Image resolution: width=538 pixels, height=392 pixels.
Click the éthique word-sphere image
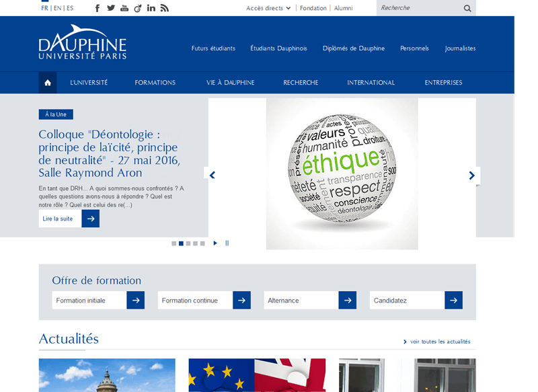[x=342, y=174]
